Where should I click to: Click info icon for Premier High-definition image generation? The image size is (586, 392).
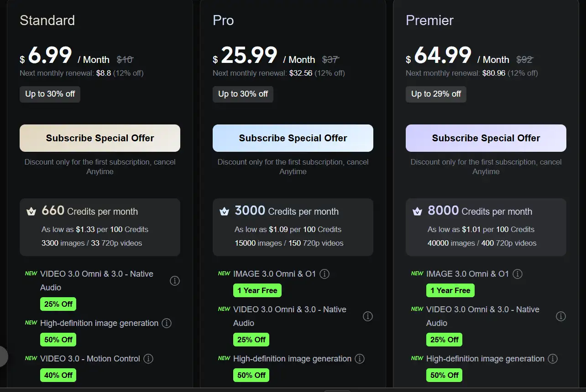[x=553, y=359]
